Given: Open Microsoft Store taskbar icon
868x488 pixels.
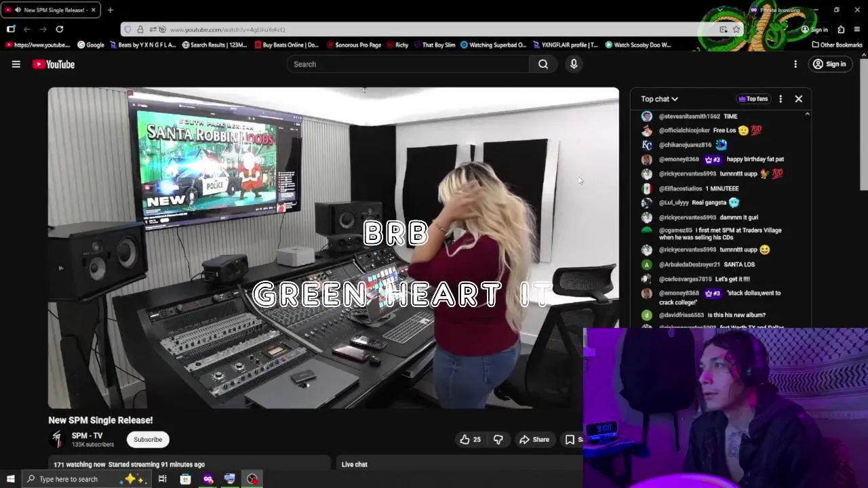Looking at the screenshot, I should [185, 479].
